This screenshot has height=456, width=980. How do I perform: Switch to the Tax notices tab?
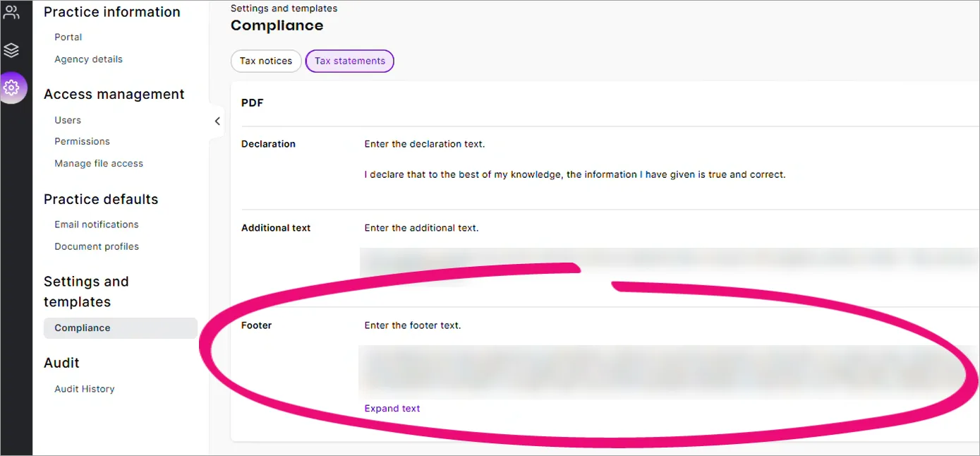(266, 61)
